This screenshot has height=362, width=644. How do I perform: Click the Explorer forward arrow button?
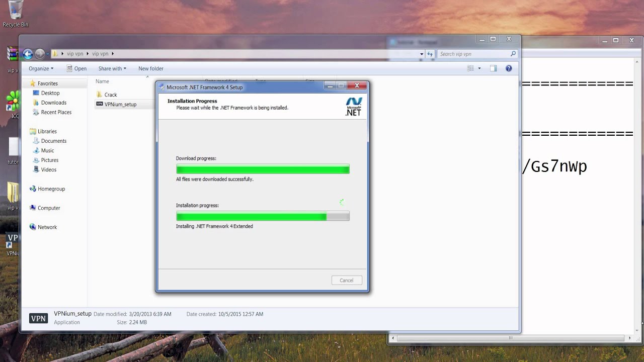40,54
